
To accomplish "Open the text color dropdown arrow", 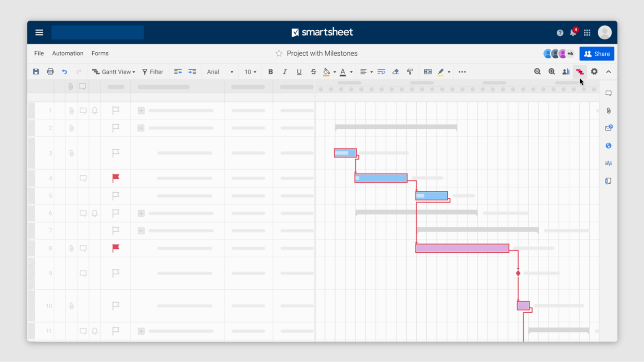I will [x=351, y=72].
